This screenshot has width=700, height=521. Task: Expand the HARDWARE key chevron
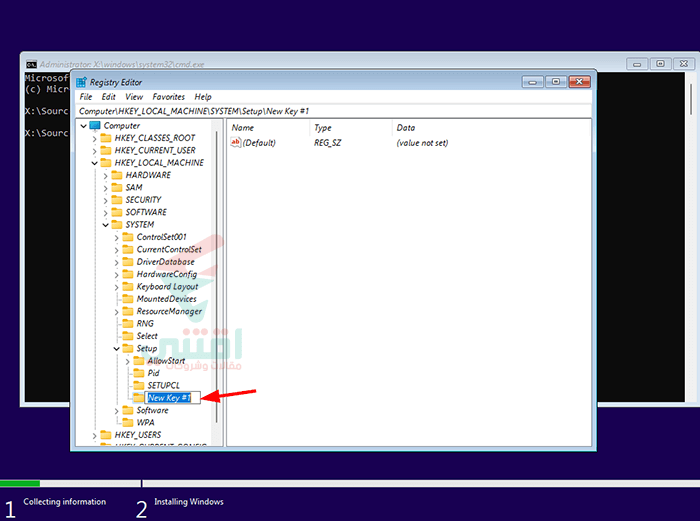pyautogui.click(x=105, y=176)
